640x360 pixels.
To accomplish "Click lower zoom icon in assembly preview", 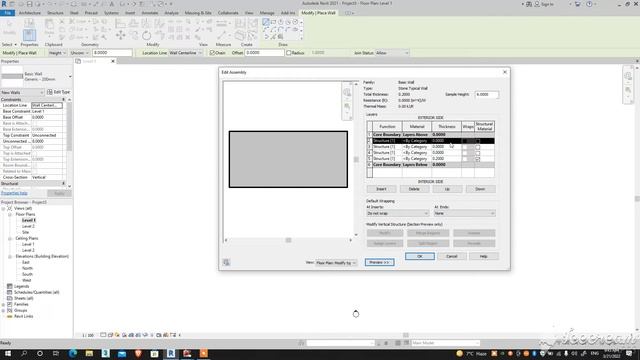I will (x=347, y=107).
